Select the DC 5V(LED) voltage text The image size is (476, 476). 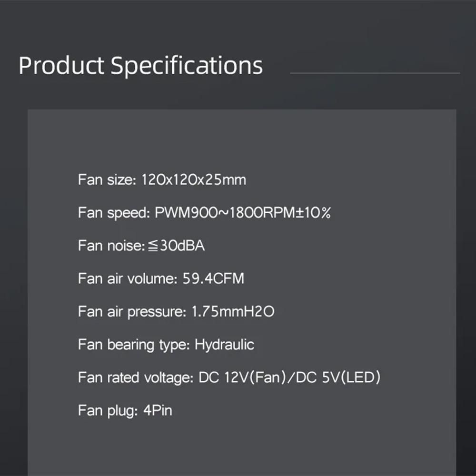(x=338, y=378)
